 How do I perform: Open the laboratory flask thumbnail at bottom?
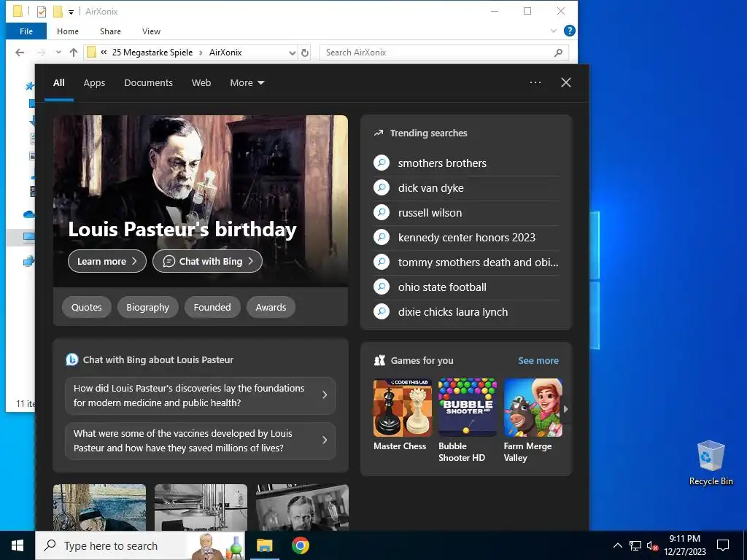(x=201, y=507)
